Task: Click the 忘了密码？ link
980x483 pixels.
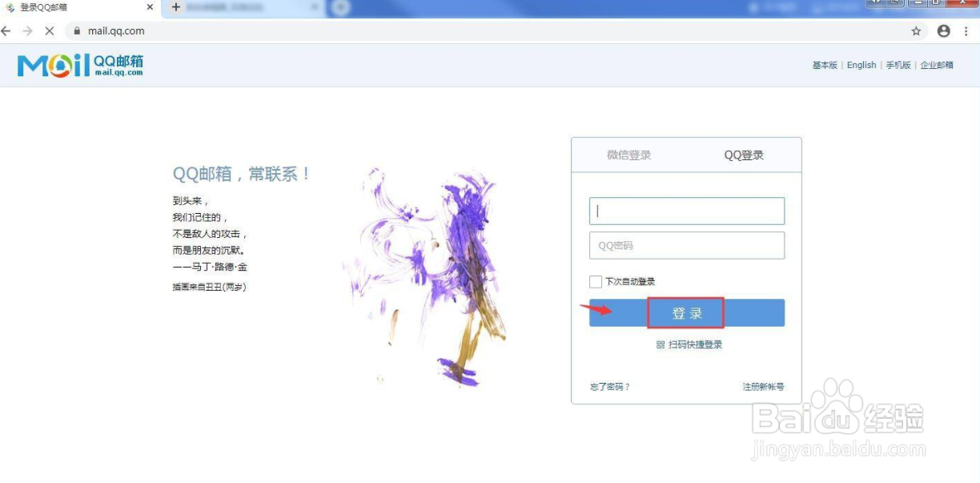Action: [610, 387]
